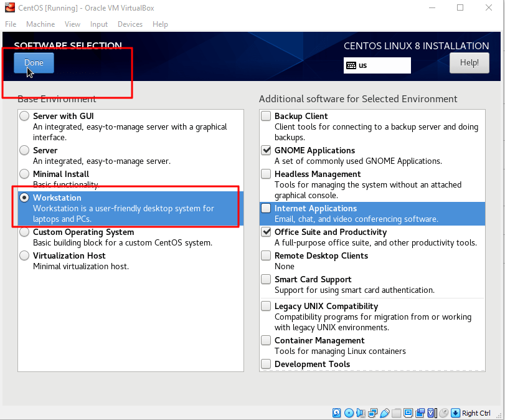This screenshot has height=420, width=505.
Task: Open the Devices menu
Action: click(130, 24)
